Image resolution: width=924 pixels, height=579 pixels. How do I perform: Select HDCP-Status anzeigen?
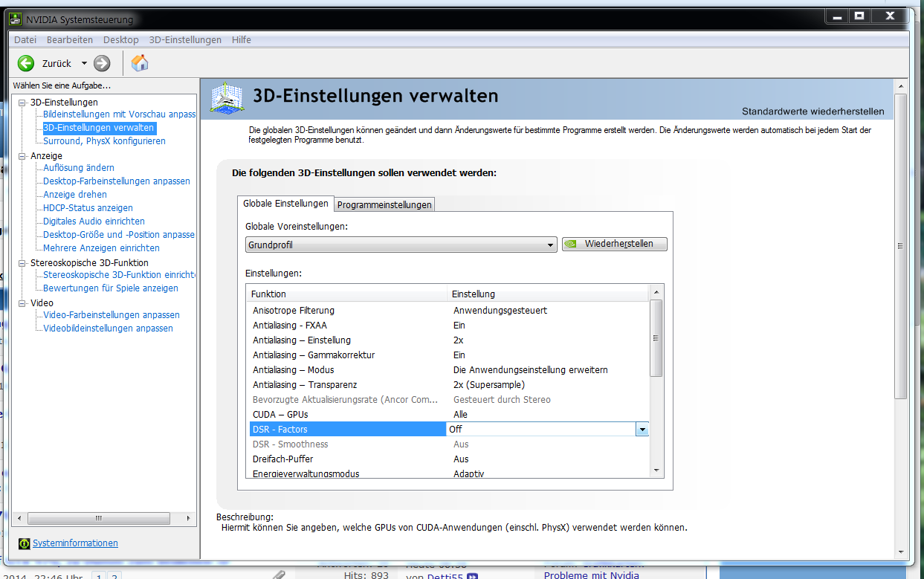(x=88, y=208)
